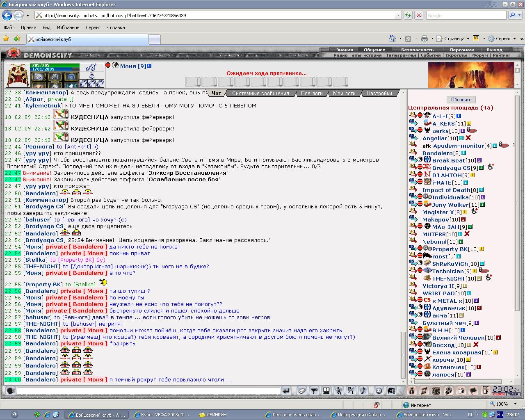
Task: Click private message icon beside Angellar[10]
Action: [x=413, y=138]
